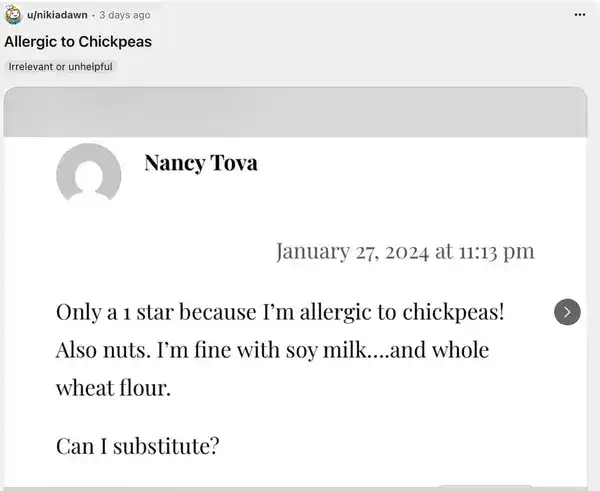Click the gray band atop the screenshot image
The height and width of the screenshot is (491, 600).
295,112
